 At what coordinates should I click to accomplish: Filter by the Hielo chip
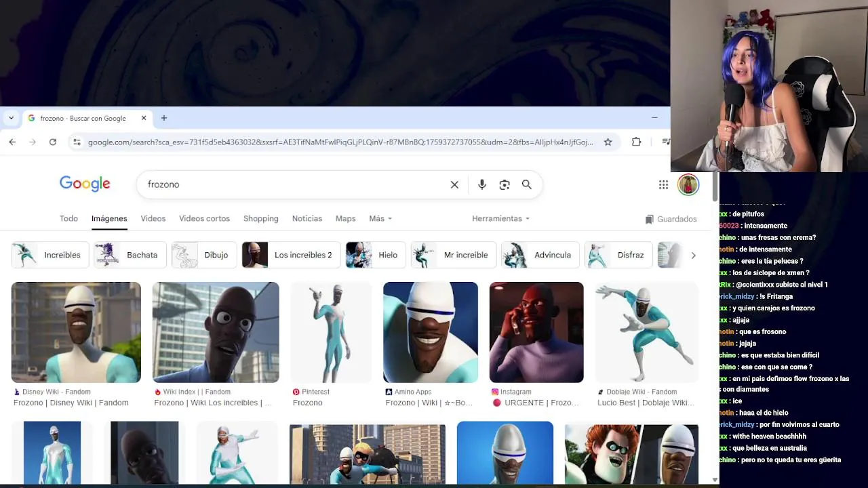[376, 255]
